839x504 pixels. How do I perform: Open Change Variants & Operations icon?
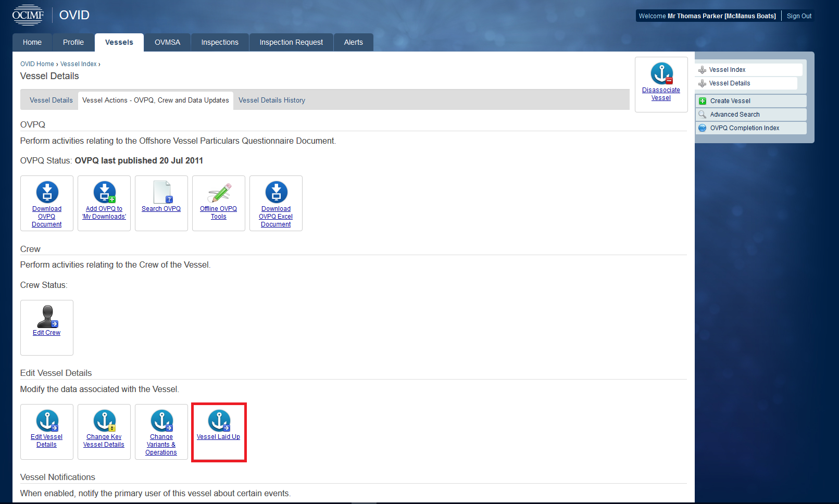point(161,421)
